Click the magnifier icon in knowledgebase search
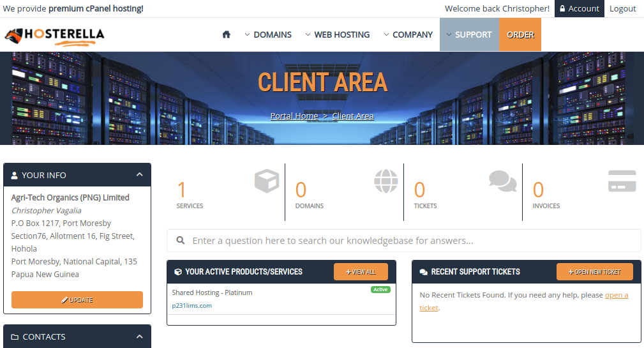The height and width of the screenshot is (348, 644). pos(181,241)
